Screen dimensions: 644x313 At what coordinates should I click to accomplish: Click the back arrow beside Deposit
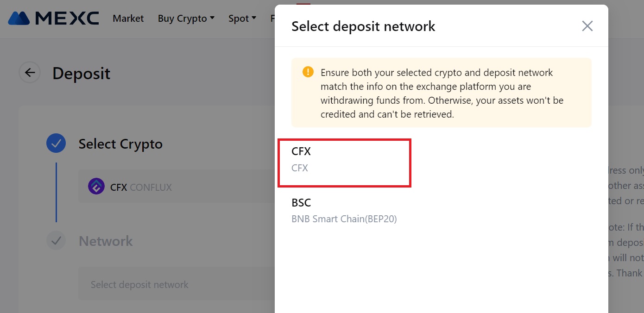[x=29, y=73]
